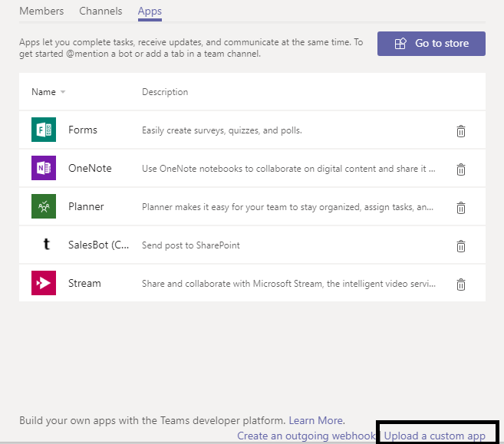Click the SalesBot app icon

pos(47,244)
